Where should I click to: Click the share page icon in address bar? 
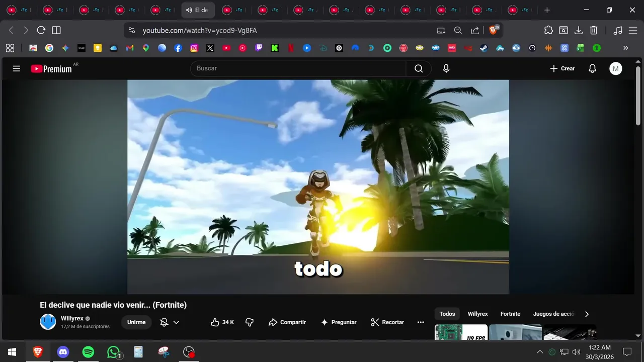point(475,30)
